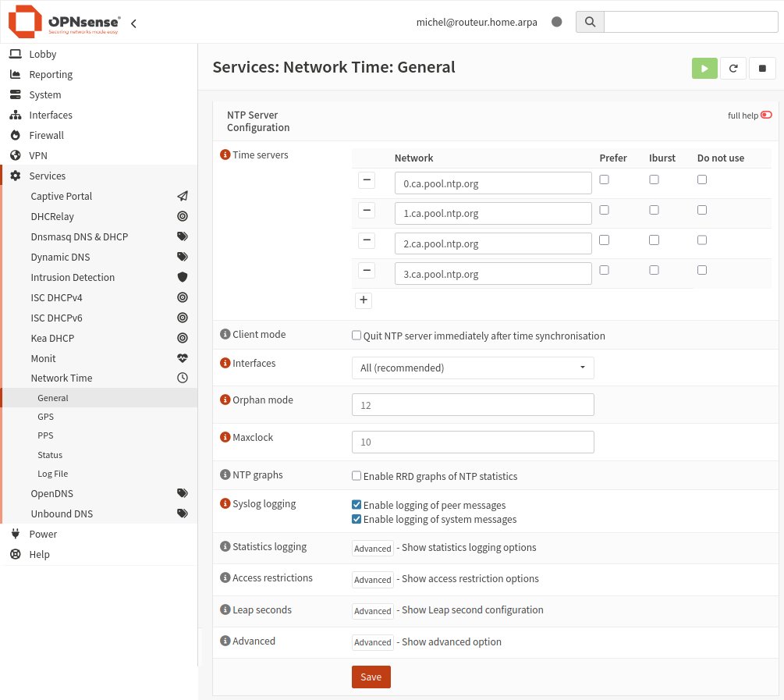Remove the 0.ca.pool.ntp.org server with minus button
Viewport: 784px width, 700px height.
[x=367, y=181]
